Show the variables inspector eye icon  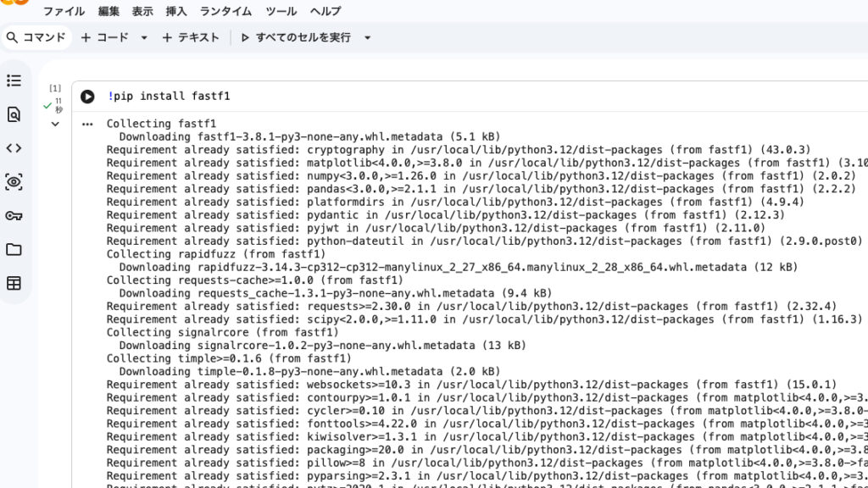click(14, 182)
